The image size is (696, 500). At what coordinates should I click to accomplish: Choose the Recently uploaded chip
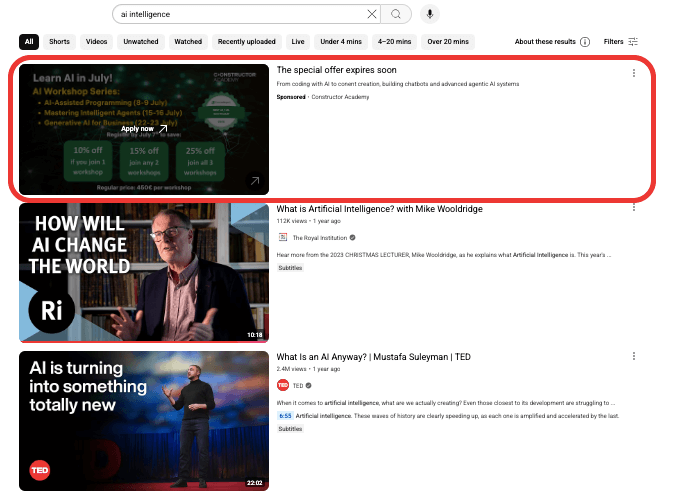click(245, 42)
